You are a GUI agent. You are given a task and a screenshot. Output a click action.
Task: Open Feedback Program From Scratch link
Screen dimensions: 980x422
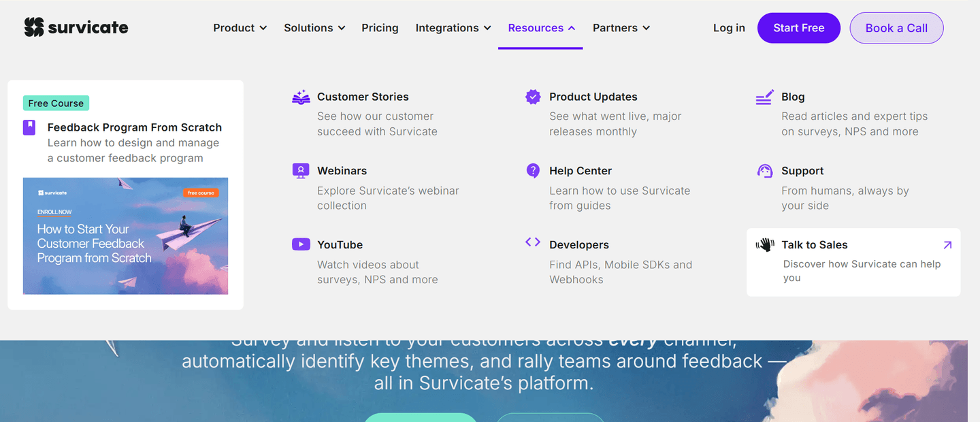coord(135,127)
